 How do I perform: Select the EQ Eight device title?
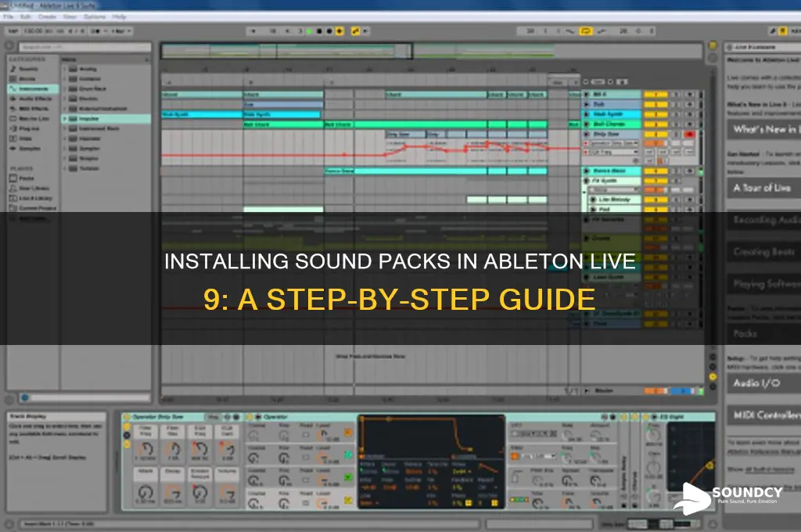point(670,417)
